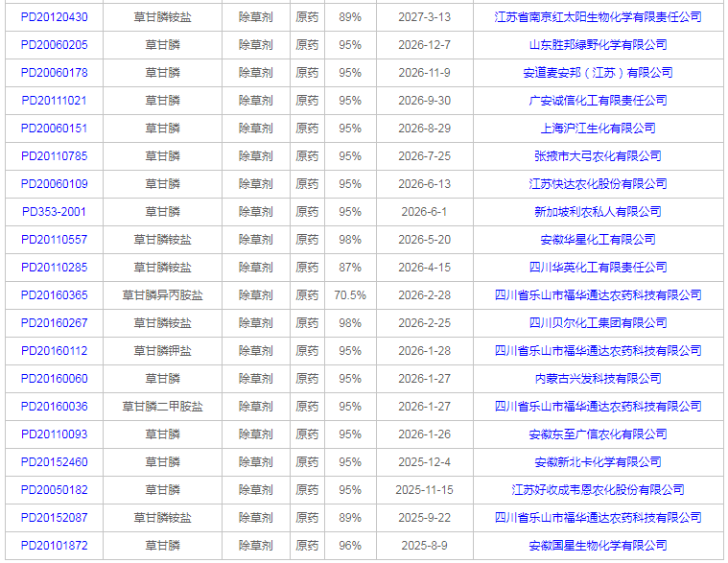Select expiry date 2025-12-4
Screen dimensions: 728x563
[424, 462]
